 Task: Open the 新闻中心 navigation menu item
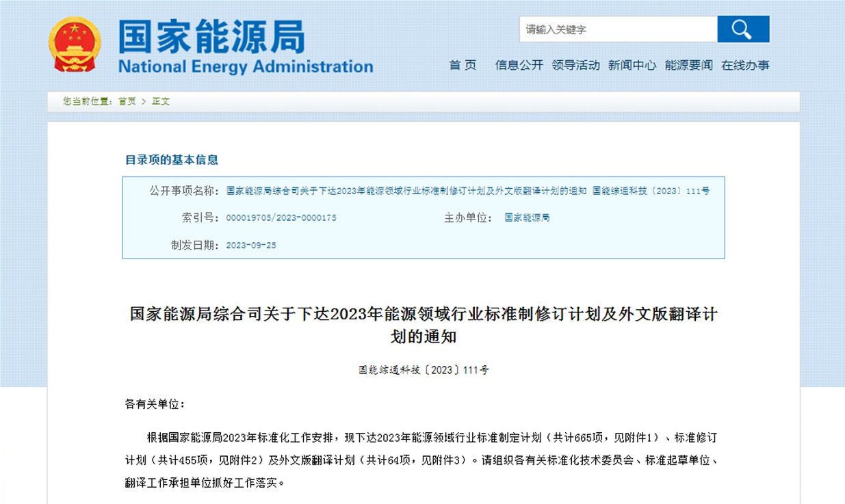633,66
